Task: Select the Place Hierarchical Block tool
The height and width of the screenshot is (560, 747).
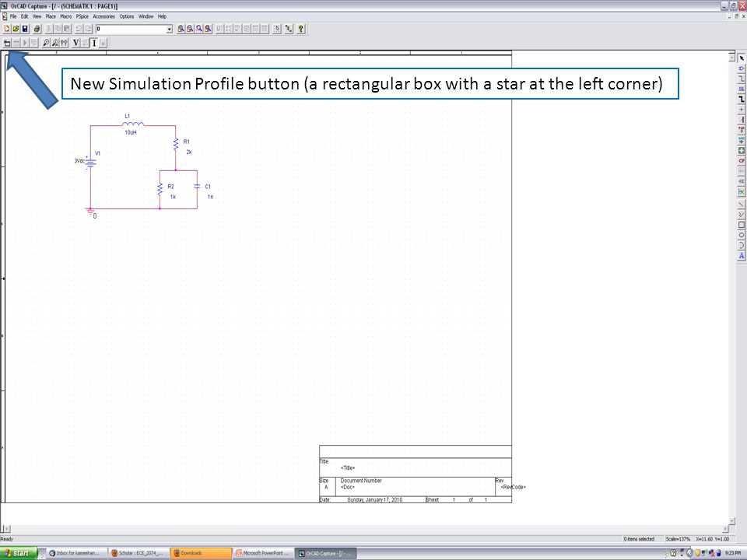Action: pyautogui.click(x=742, y=150)
